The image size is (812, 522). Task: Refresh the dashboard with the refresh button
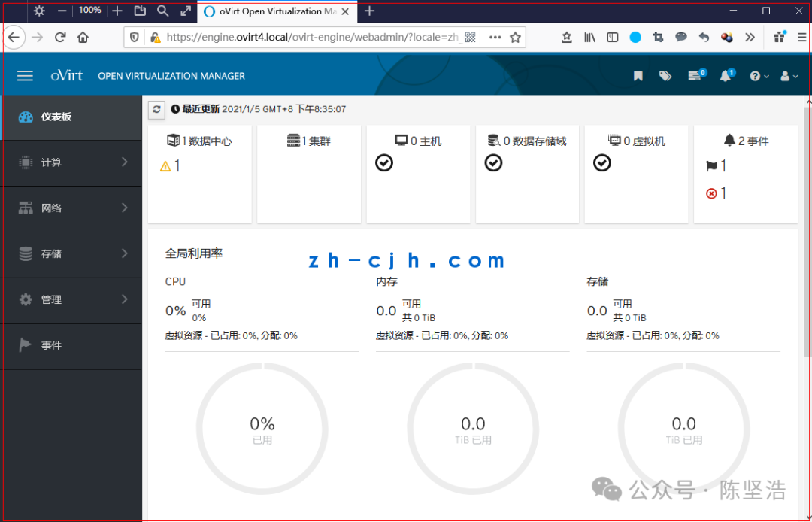[x=156, y=109]
